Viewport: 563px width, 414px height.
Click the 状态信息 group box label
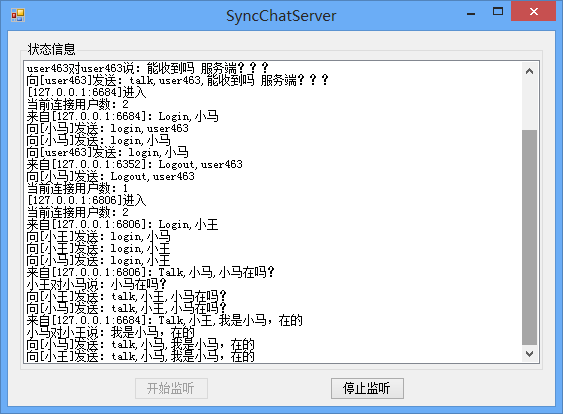[x=52, y=49]
